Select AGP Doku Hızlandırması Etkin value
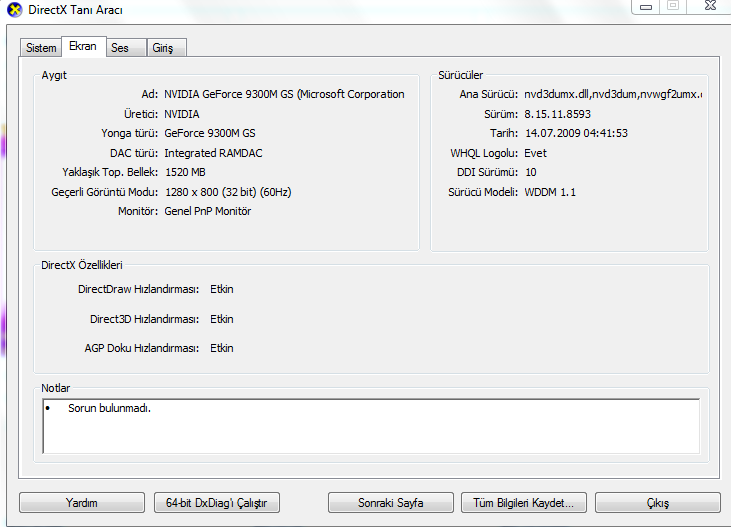731x527 pixels. pyautogui.click(x=222, y=348)
